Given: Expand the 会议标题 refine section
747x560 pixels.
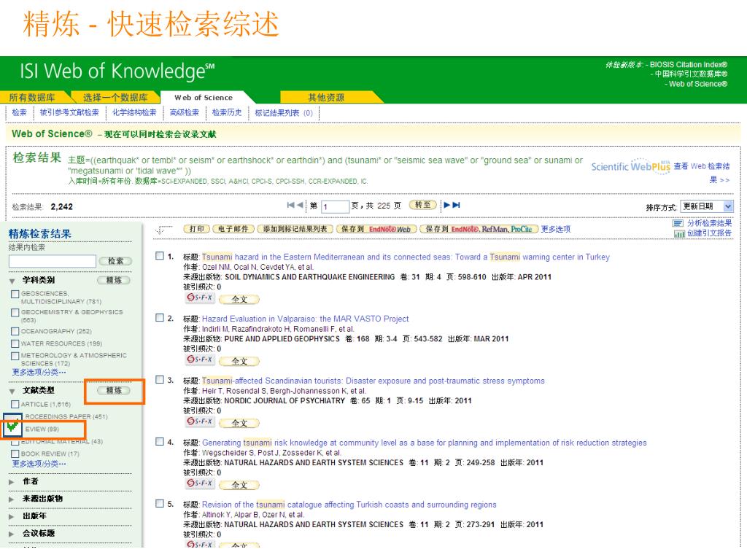Looking at the screenshot, I should click(x=12, y=534).
